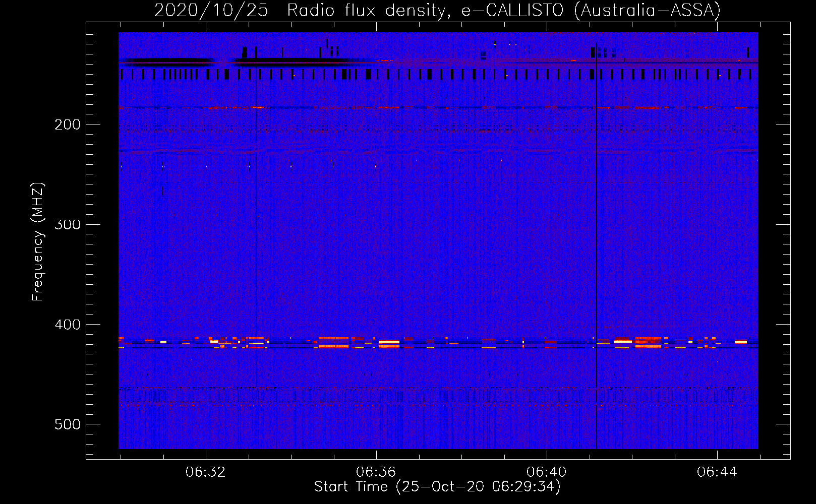Image resolution: width=816 pixels, height=504 pixels.
Task: Click the y-axis label 'Frequency (MHZ)'
Action: [37, 242]
